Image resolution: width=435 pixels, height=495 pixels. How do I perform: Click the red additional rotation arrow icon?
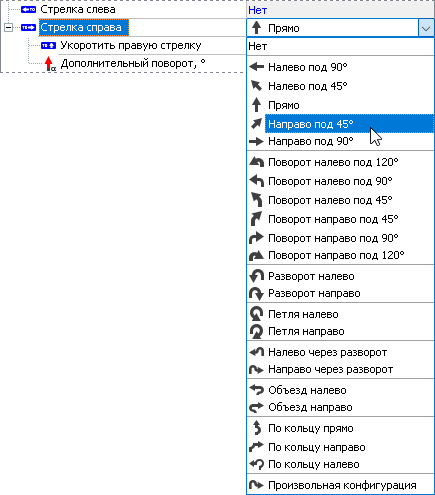pyautogui.click(x=50, y=64)
